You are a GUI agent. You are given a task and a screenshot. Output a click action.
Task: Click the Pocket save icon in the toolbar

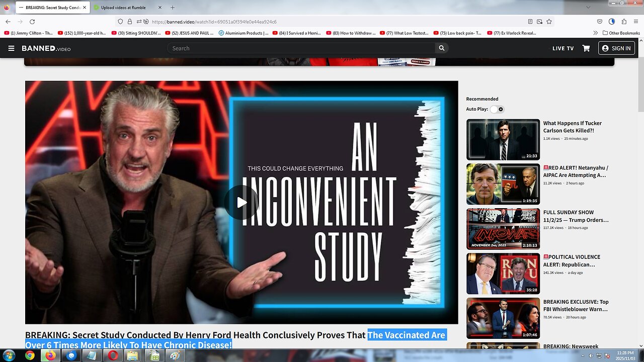pyautogui.click(x=600, y=22)
